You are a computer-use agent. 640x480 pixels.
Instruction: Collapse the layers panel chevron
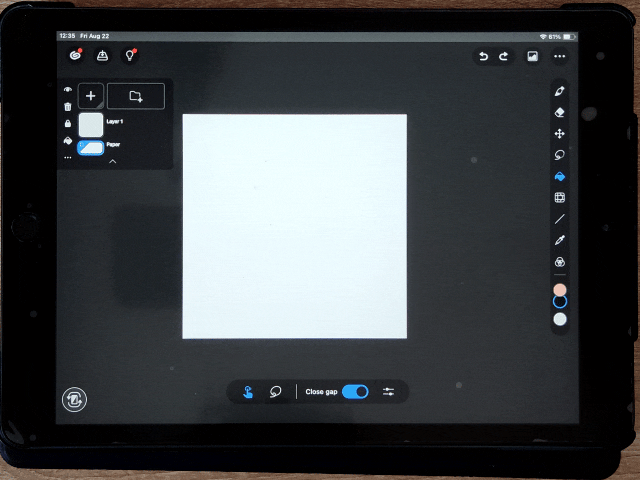click(113, 162)
